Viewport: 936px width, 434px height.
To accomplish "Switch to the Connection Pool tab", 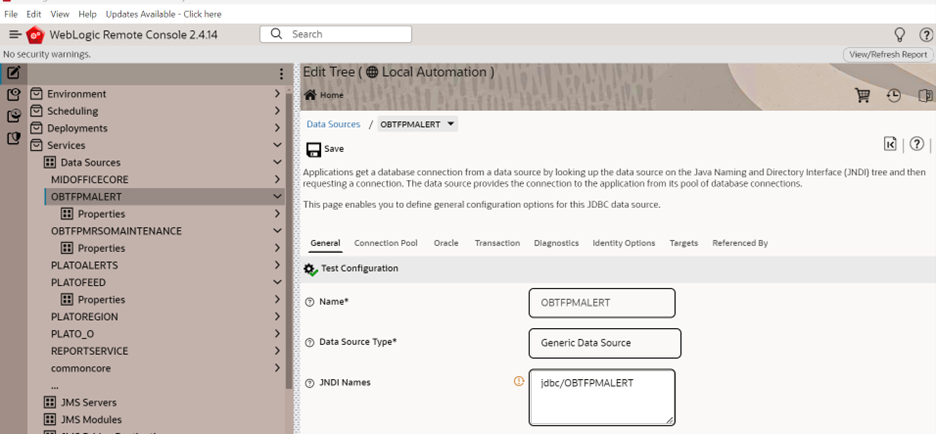I will point(386,243).
